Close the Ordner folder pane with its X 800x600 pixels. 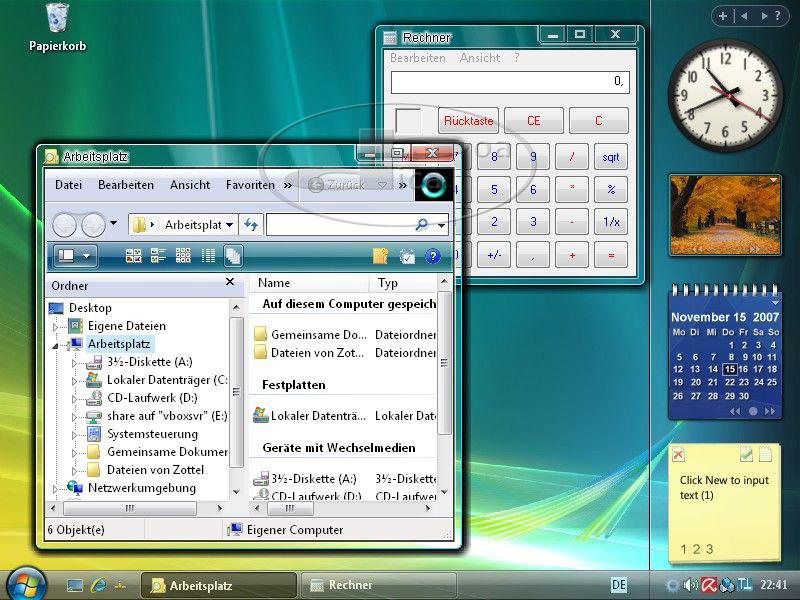pos(230,283)
